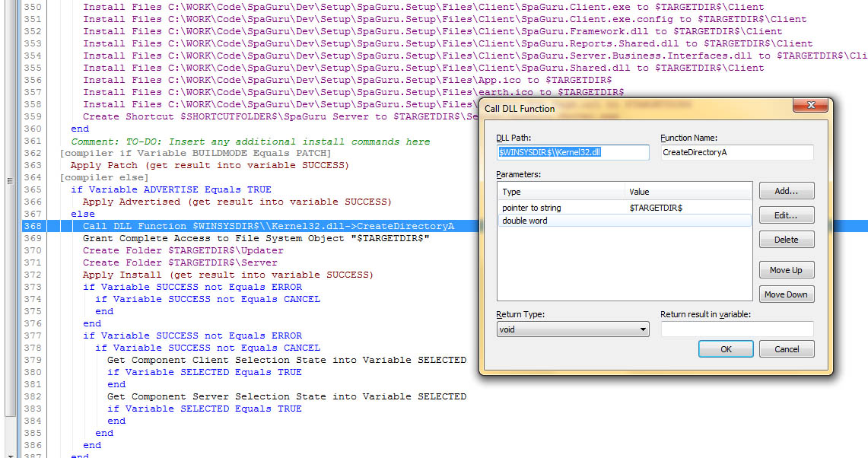Select the TO-DO comment on line 361
This screenshot has height=458, width=868.
point(250,142)
